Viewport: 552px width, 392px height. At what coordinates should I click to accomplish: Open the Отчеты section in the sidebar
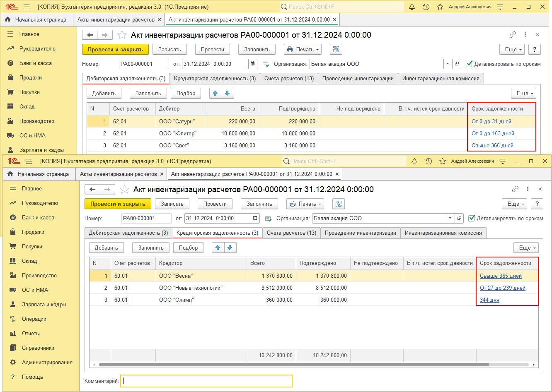pos(31,333)
